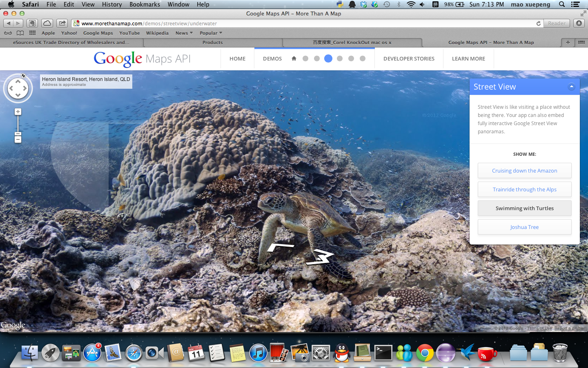Open Spotlight search magnifier in menu bar
588x368 pixels.
tap(562, 4)
